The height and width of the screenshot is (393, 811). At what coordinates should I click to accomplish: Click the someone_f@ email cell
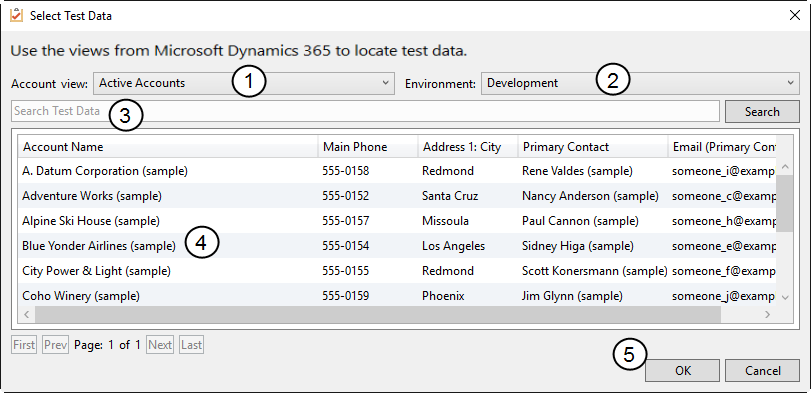(724, 271)
